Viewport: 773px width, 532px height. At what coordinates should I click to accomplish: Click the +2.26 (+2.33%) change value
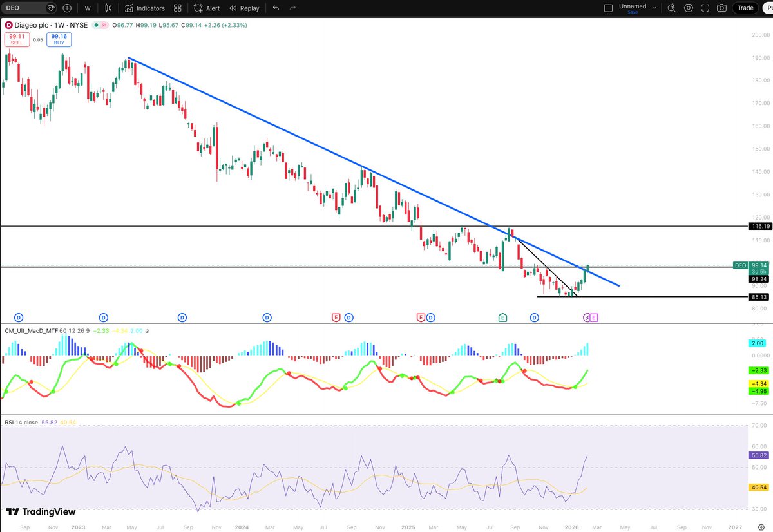[226, 26]
